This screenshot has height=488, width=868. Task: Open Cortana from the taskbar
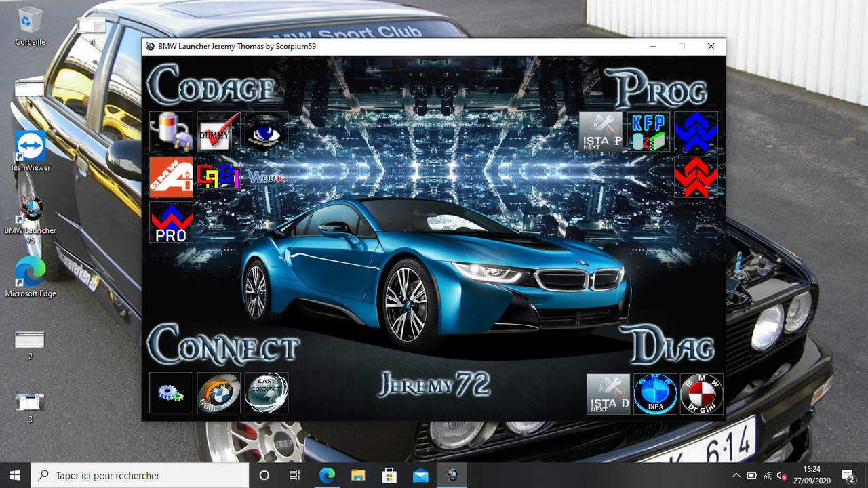pyautogui.click(x=264, y=475)
